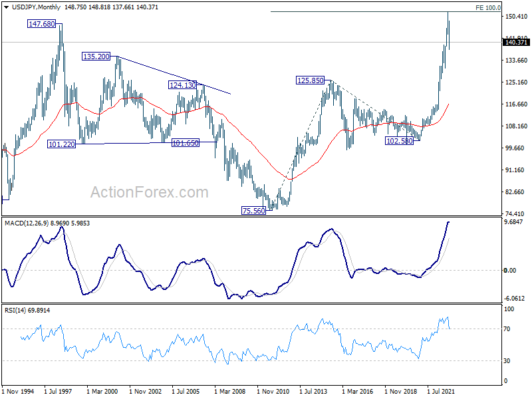The width and height of the screenshot is (532, 399).
Task: Click the 1 Mar 2016 date label
Action: click(357, 391)
